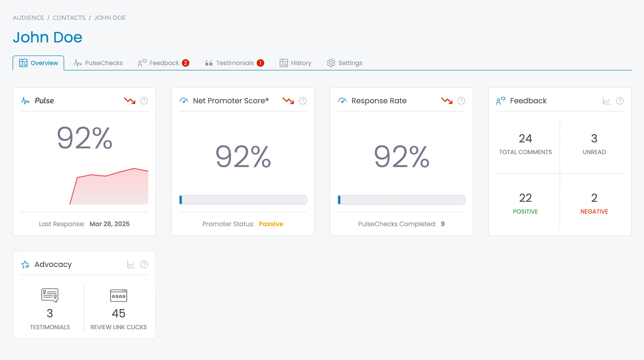Click the 45 Review Link Clicks stat
Screen dimensions: 644x360
tap(118, 319)
